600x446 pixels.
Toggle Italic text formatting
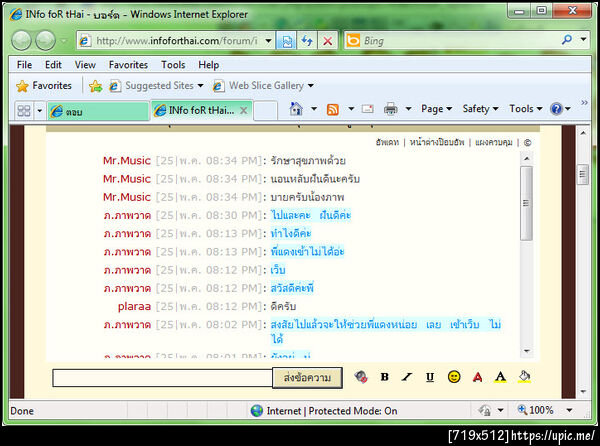[x=407, y=377]
